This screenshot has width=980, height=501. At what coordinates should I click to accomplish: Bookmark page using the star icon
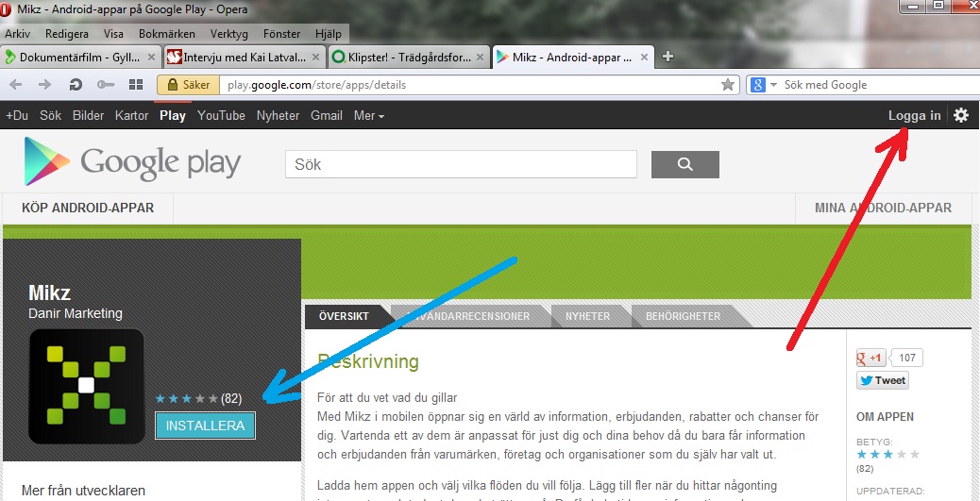coord(728,85)
